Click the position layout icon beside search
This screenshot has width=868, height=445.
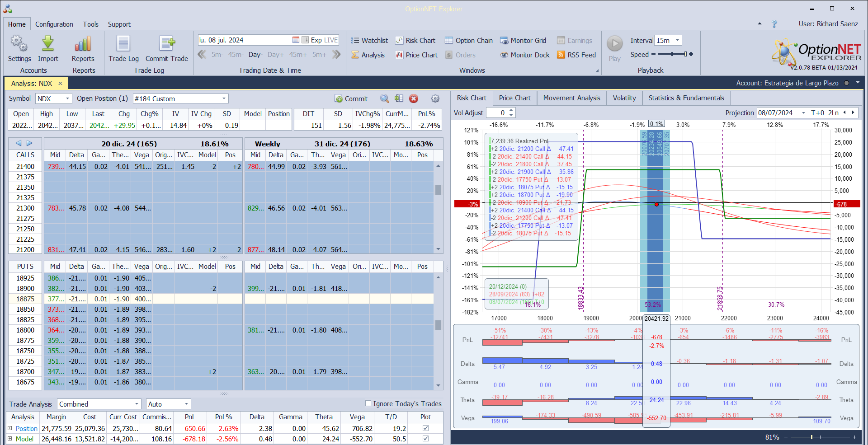[399, 98]
